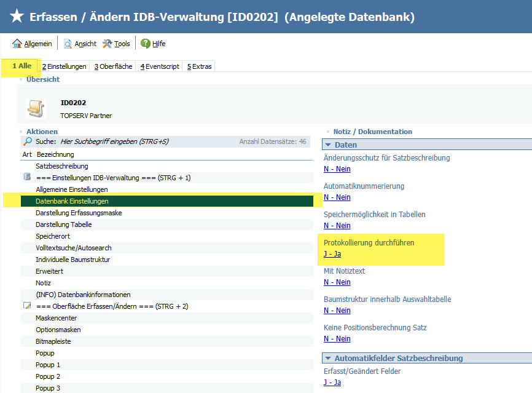Viewport: 532px width, 393px height.
Task: Open the 5 Extras tab
Action: point(199,66)
